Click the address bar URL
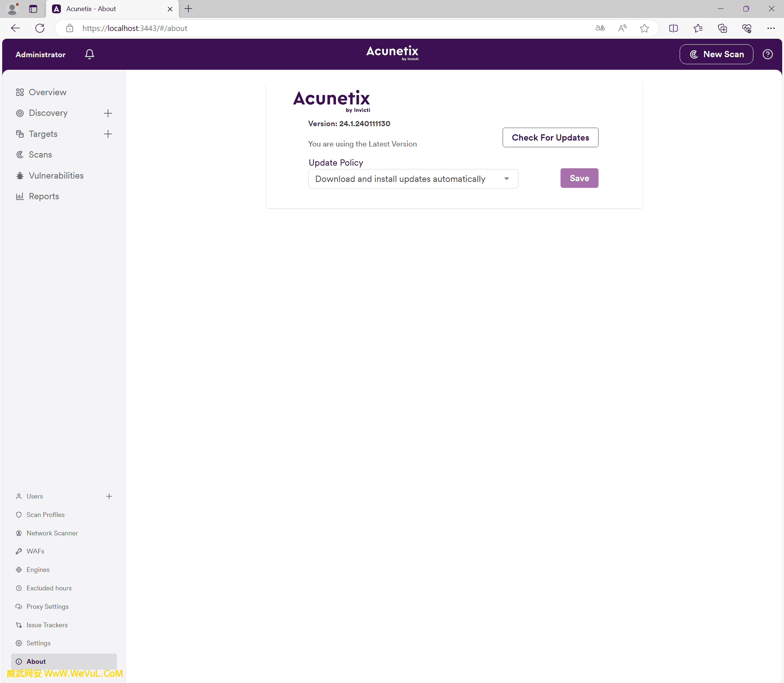784x683 pixels. click(135, 28)
